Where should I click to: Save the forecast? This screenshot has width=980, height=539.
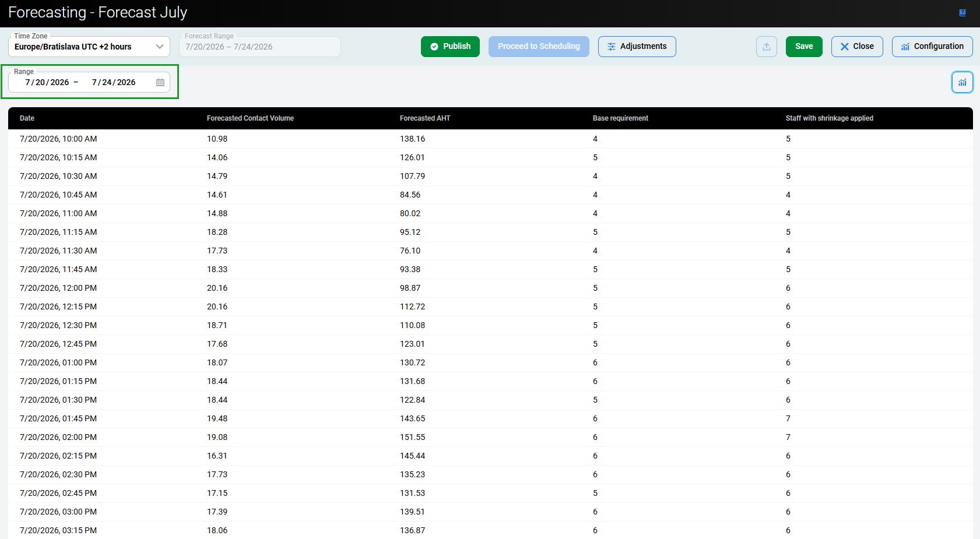[804, 47]
